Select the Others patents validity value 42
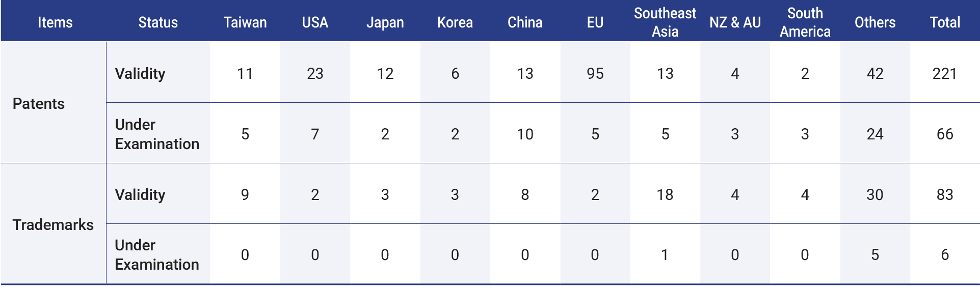The height and width of the screenshot is (287, 980). coord(875,74)
